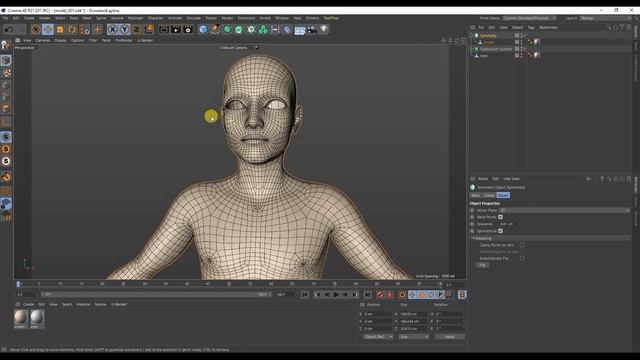This screenshot has width=640, height=360.
Task: Open the viewport Display menu
Action: click(x=60, y=40)
